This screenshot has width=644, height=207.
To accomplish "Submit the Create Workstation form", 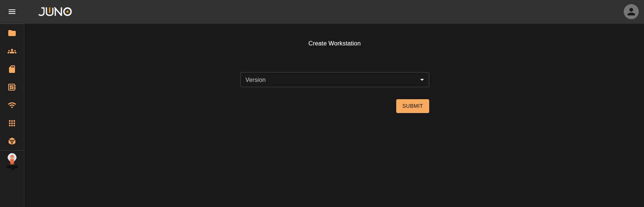I will point(412,106).
